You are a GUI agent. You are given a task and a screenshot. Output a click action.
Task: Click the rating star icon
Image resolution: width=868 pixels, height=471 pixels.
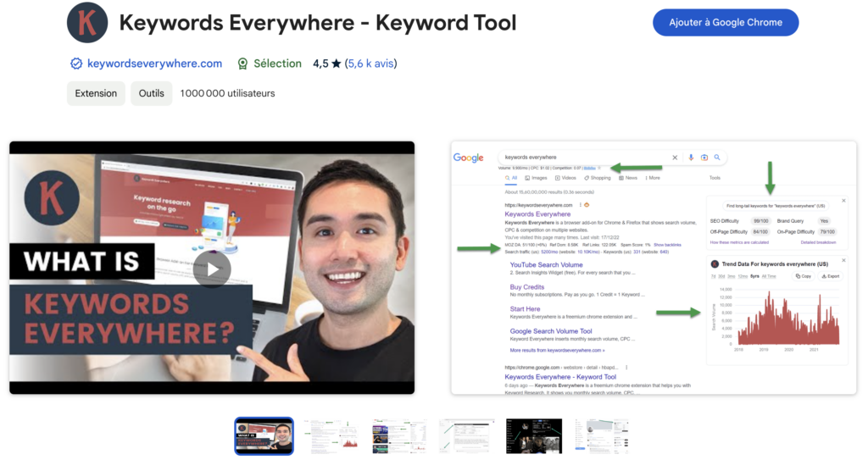(x=336, y=64)
